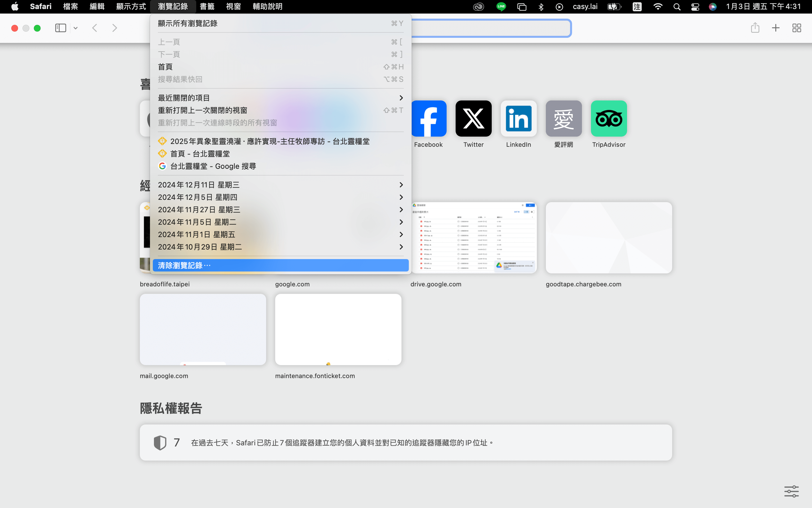Image resolution: width=812 pixels, height=508 pixels.
Task: Expand 2024年12月5日 星期四 history
Action: click(x=281, y=197)
